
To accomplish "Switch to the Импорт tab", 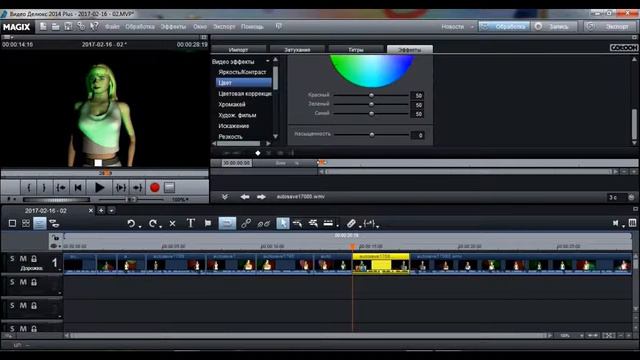I will [238, 49].
